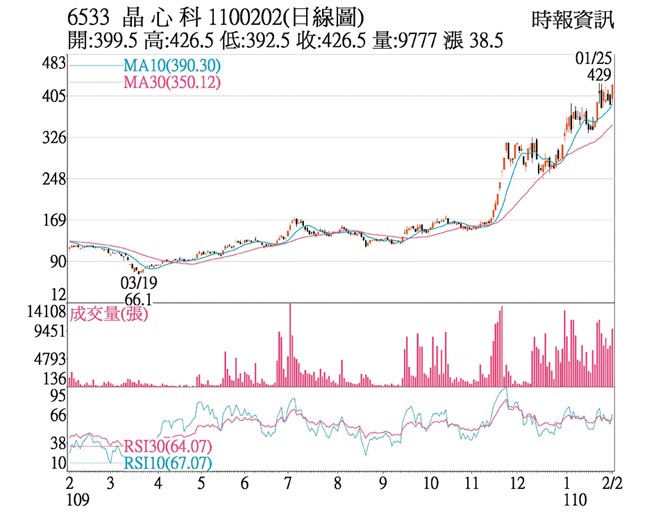Click the month 7 label on x-axis

(289, 482)
